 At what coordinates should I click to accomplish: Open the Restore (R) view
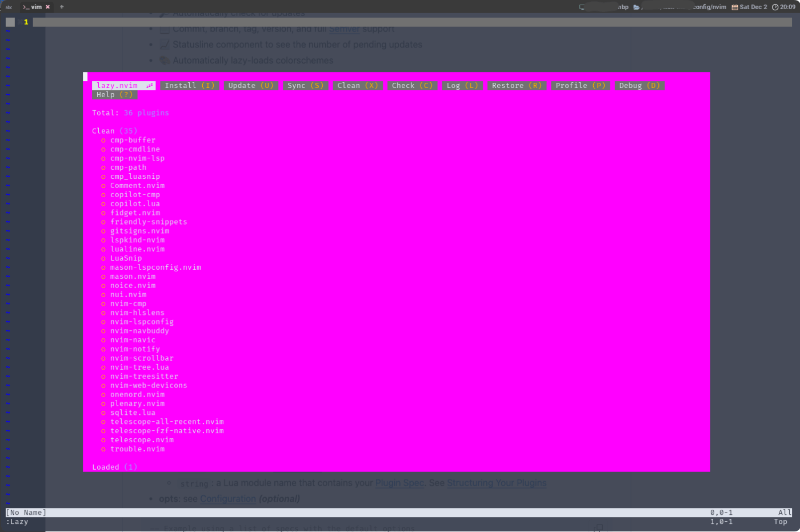(517, 86)
